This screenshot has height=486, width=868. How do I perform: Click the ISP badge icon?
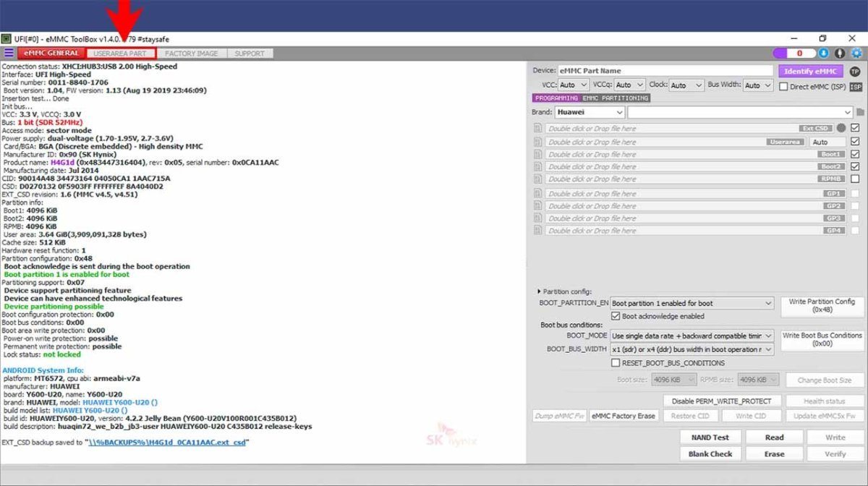(x=856, y=86)
